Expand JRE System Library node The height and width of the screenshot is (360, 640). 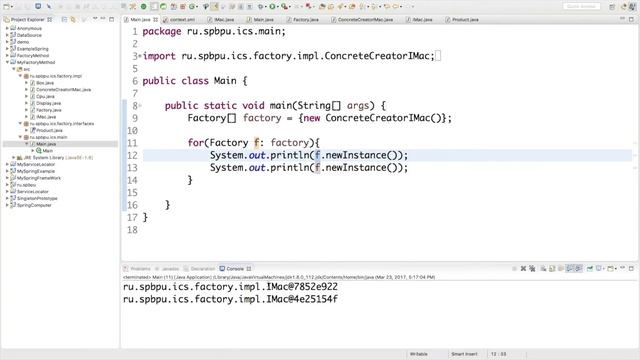click(x=13, y=157)
